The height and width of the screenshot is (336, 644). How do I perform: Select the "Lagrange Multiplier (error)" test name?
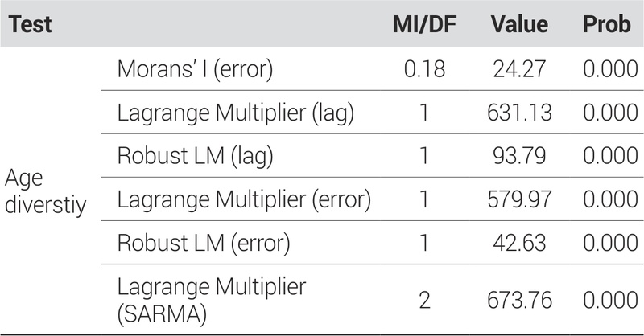click(242, 199)
